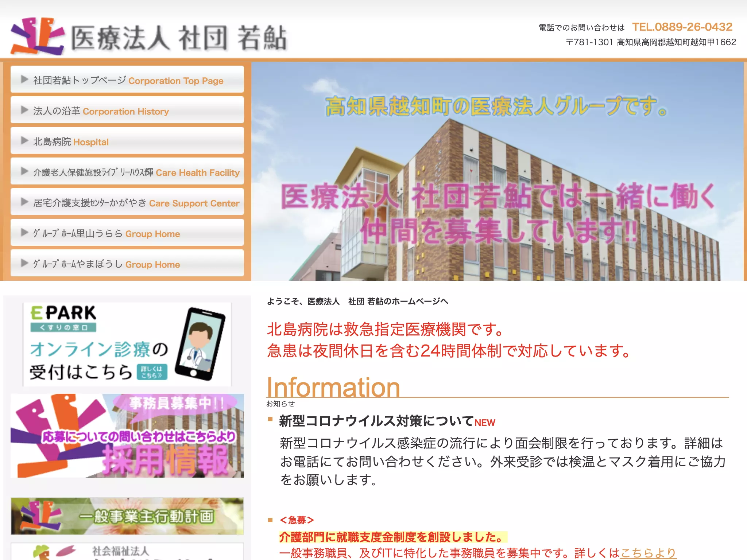Click red text 北島病院は救急指定医療機関です
Screen dimensions: 747x560
tap(385, 329)
